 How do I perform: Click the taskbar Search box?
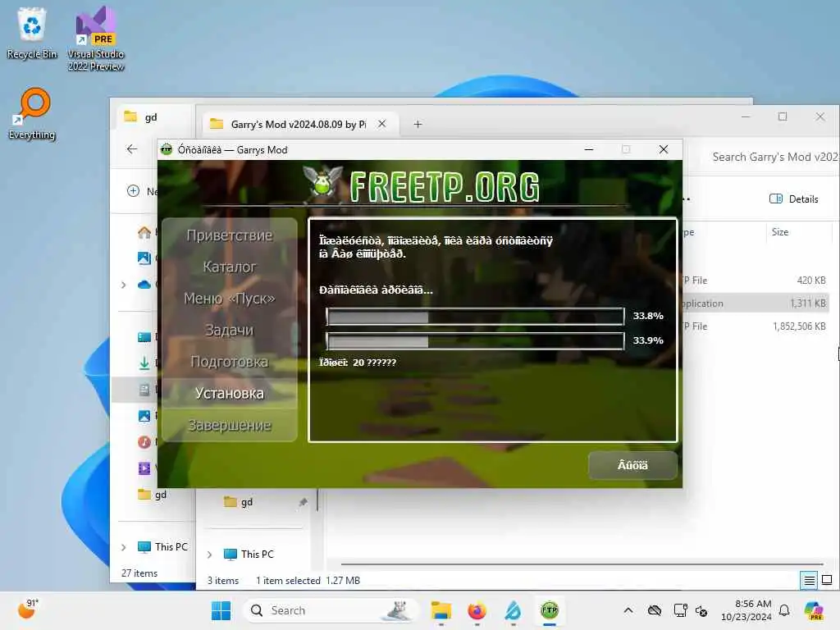[330, 610]
